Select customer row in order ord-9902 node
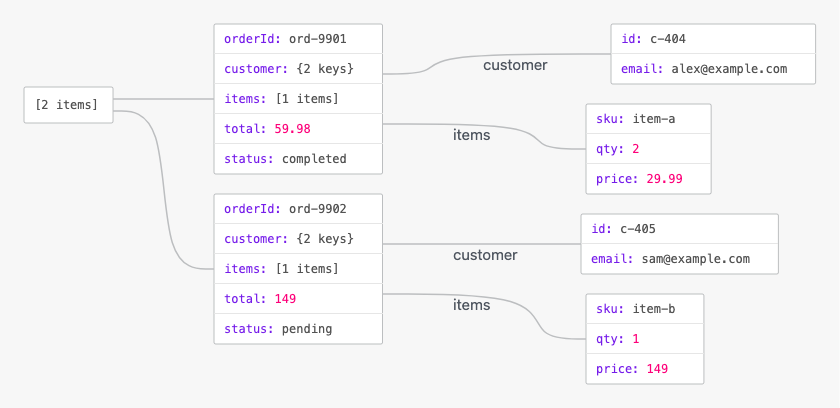The width and height of the screenshot is (840, 408). 298,239
